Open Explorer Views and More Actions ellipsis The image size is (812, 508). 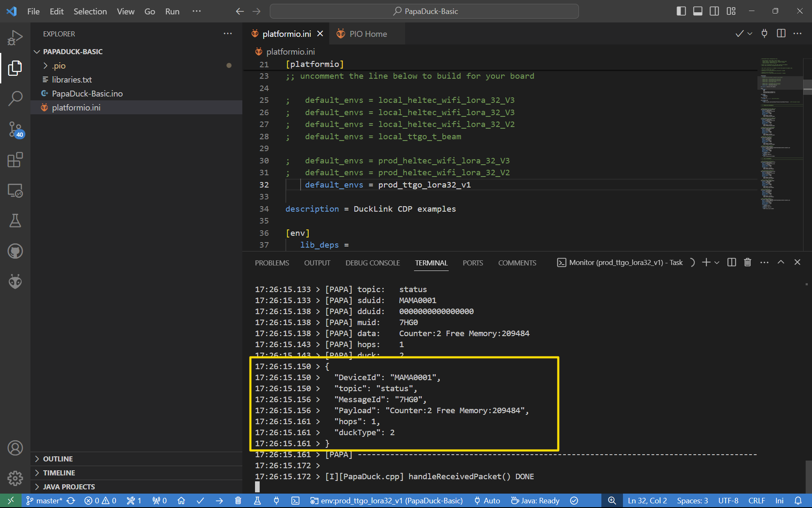(228, 33)
